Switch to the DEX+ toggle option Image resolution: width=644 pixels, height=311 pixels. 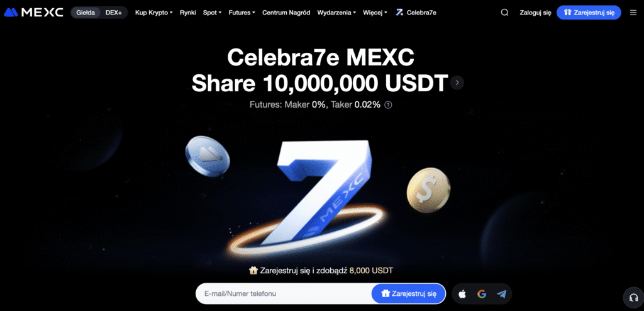114,13
